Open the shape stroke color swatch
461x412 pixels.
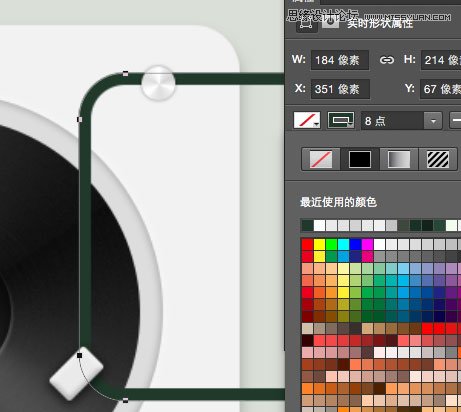[341, 120]
